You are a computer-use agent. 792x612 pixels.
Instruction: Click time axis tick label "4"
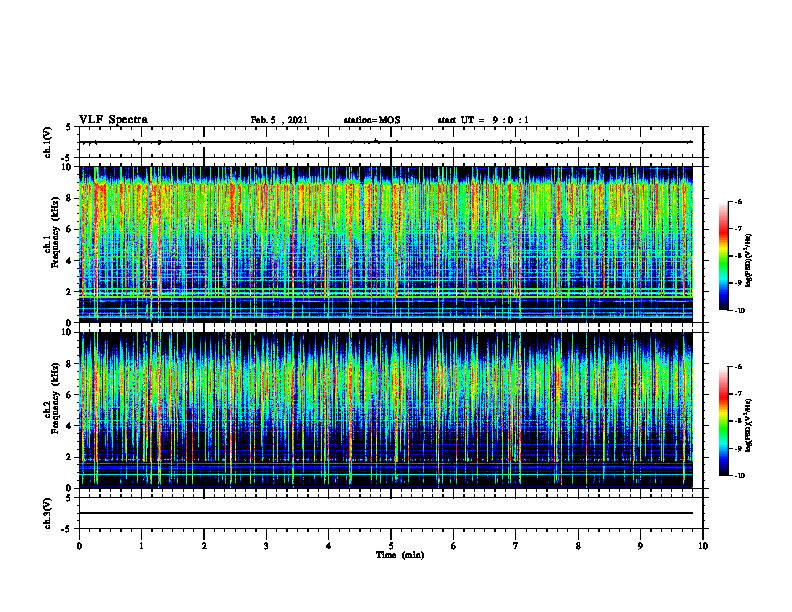pos(329,546)
